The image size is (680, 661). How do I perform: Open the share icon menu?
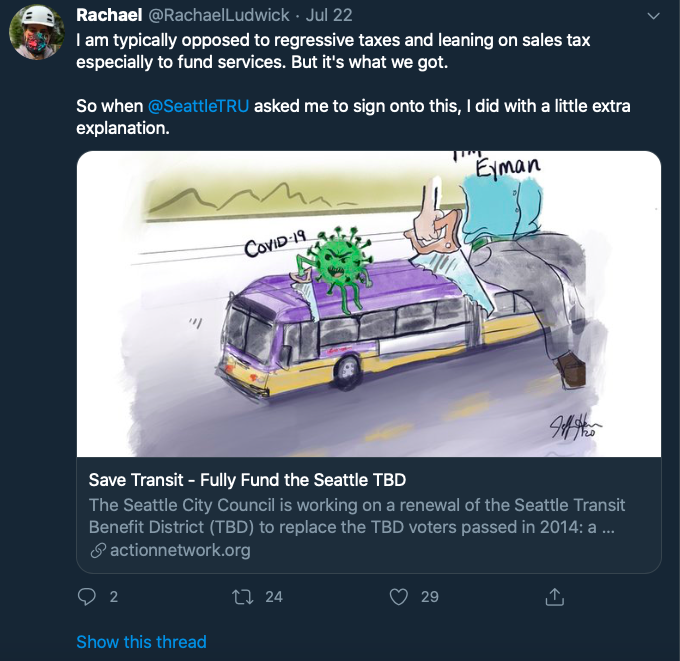click(x=553, y=597)
